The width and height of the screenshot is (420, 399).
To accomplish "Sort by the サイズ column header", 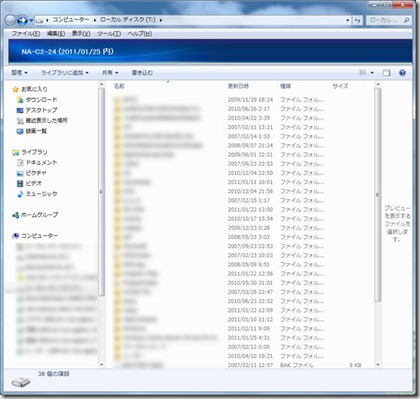I will point(340,86).
